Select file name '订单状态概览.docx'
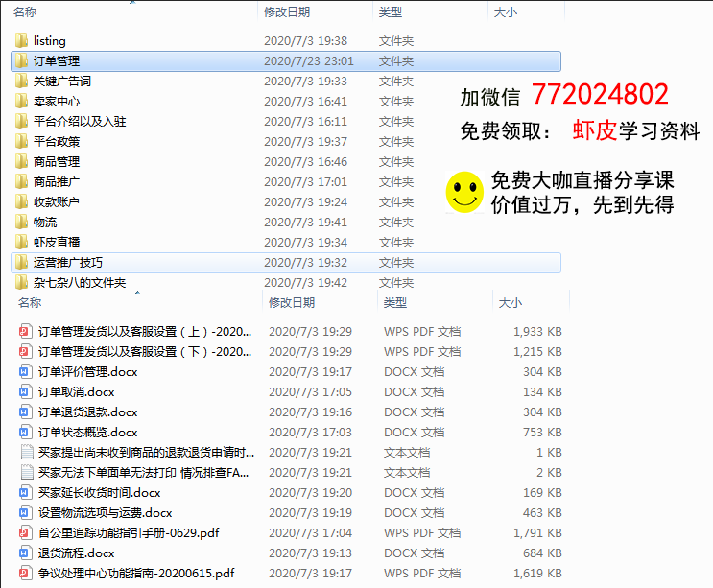713x588 pixels. coord(87,433)
